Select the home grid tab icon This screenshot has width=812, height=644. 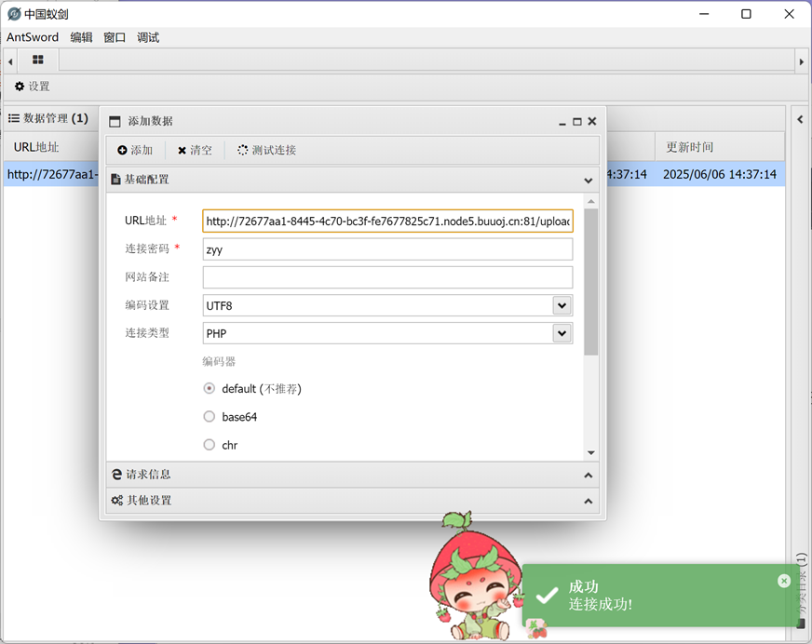click(x=38, y=60)
